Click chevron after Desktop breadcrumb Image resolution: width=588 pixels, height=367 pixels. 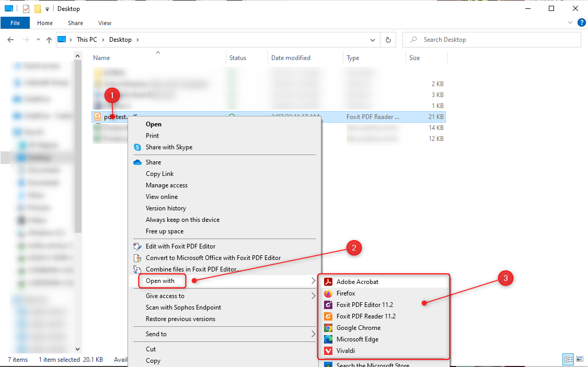(x=137, y=40)
